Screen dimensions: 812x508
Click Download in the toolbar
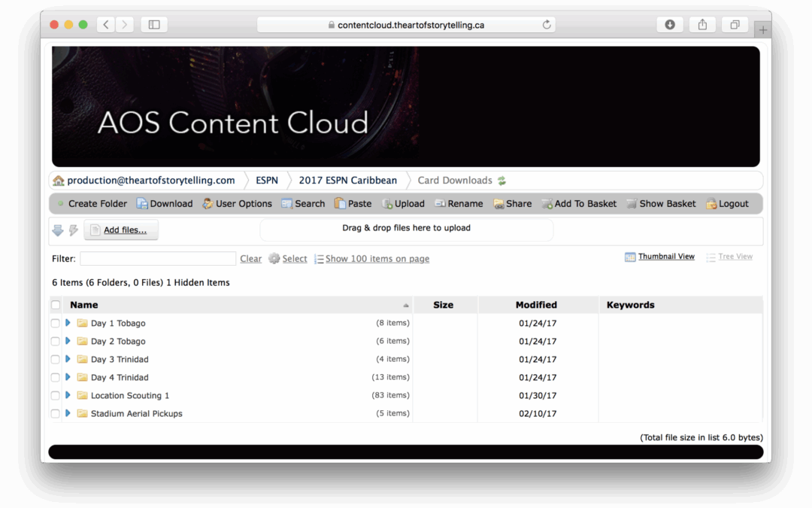pos(165,204)
